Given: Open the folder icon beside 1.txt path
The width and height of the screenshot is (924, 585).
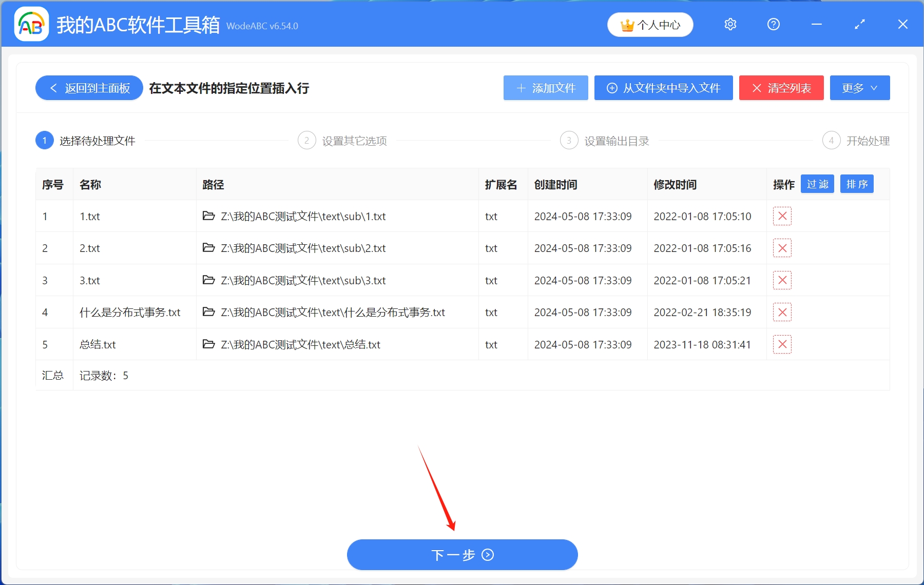Looking at the screenshot, I should click(208, 216).
